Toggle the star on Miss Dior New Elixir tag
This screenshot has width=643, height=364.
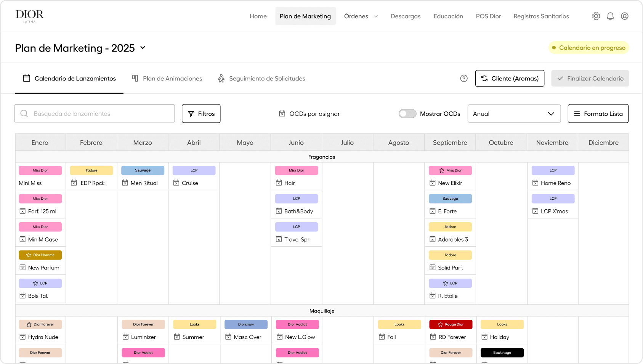(x=442, y=170)
